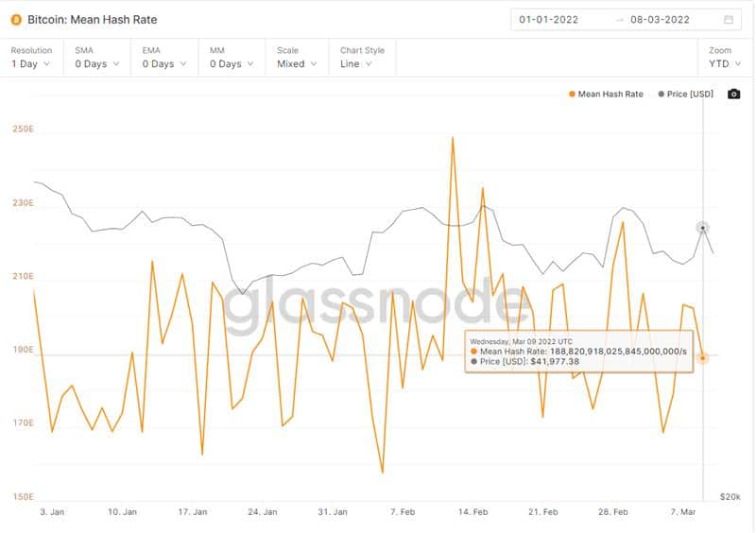The height and width of the screenshot is (533, 756).
Task: Edit the start date 01-01-2022 field
Action: [x=548, y=20]
